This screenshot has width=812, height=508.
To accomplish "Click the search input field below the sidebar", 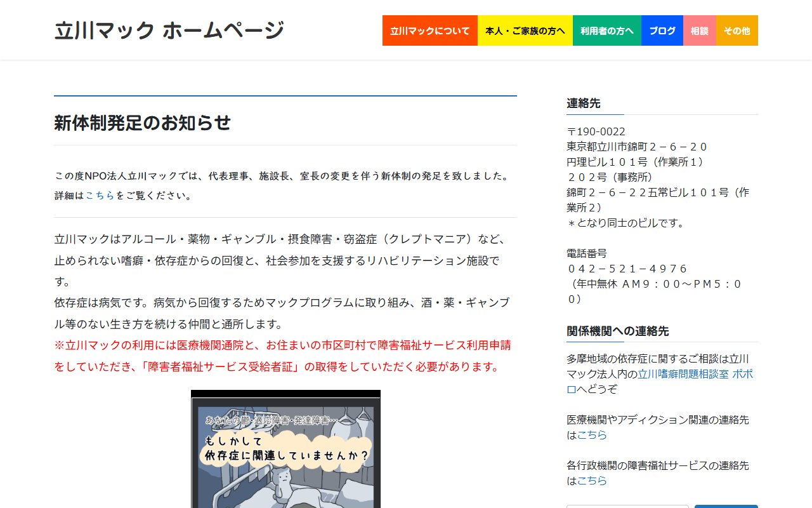I will pyautogui.click(x=627, y=506).
